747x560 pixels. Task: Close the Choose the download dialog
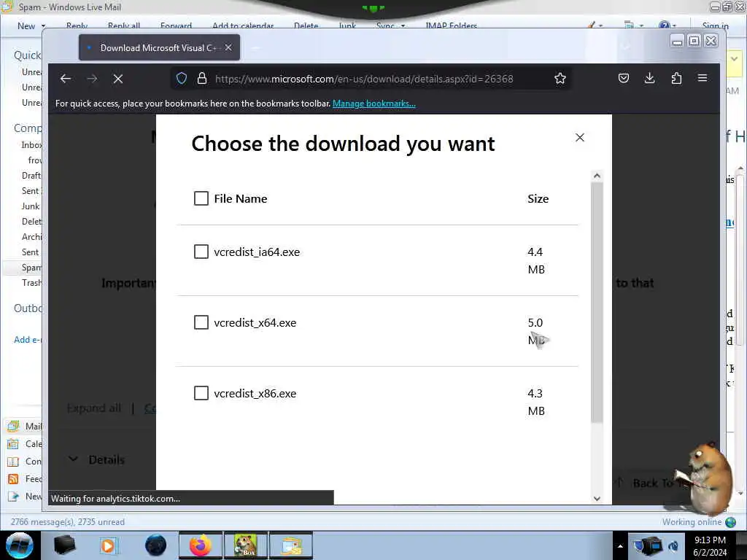pyautogui.click(x=580, y=138)
